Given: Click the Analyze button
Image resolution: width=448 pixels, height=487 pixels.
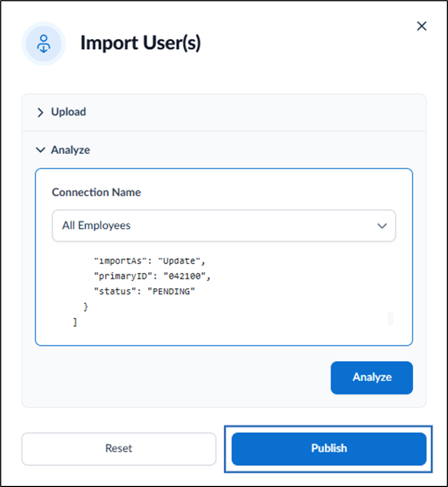Looking at the screenshot, I should click(x=372, y=378).
